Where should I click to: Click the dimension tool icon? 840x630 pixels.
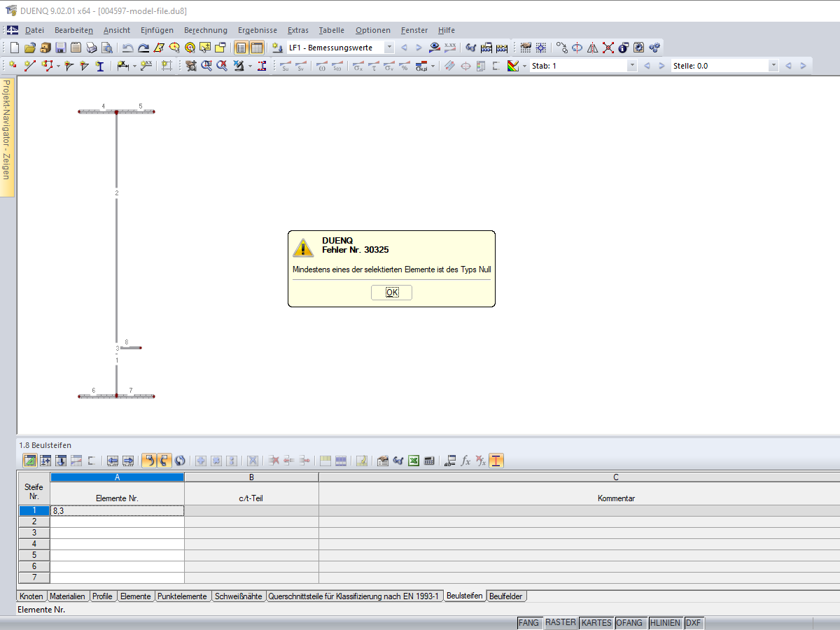[122, 66]
